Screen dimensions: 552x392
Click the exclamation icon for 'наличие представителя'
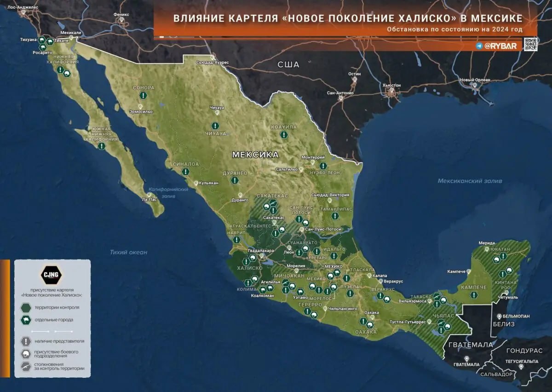coord(27,341)
